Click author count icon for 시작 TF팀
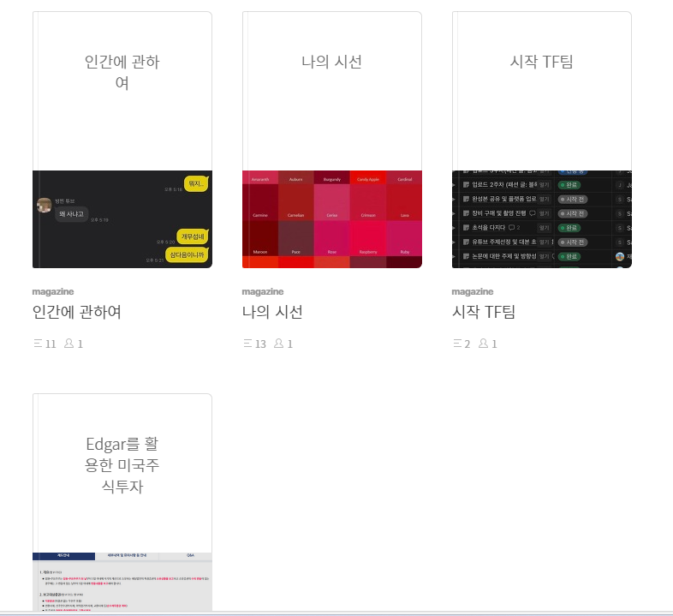 point(483,344)
